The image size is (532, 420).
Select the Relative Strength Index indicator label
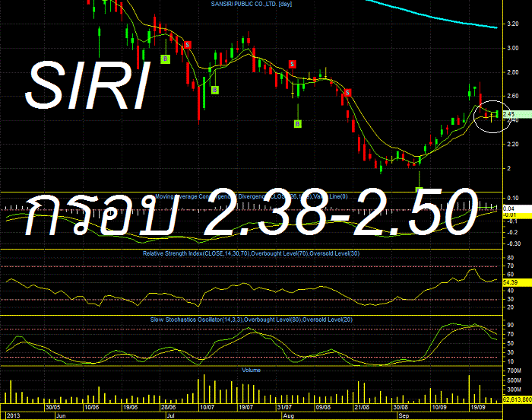click(x=251, y=253)
